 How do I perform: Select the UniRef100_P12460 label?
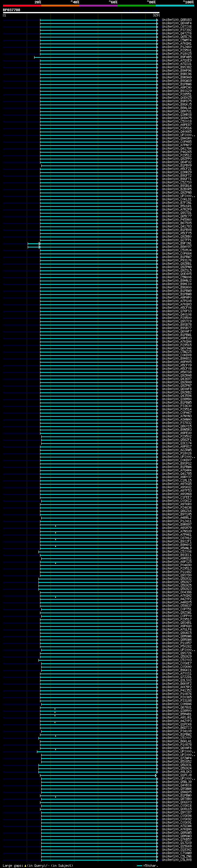[177, 47]
